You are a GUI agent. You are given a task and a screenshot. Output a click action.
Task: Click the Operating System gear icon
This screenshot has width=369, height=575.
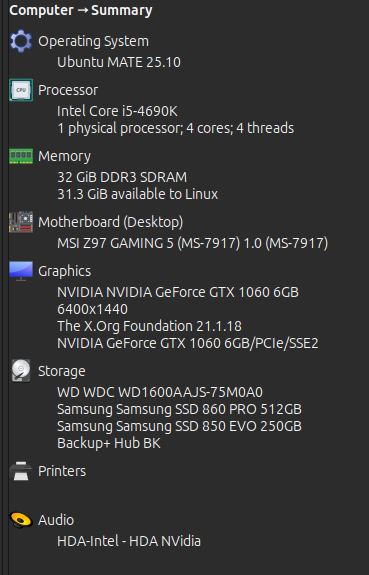(21, 41)
